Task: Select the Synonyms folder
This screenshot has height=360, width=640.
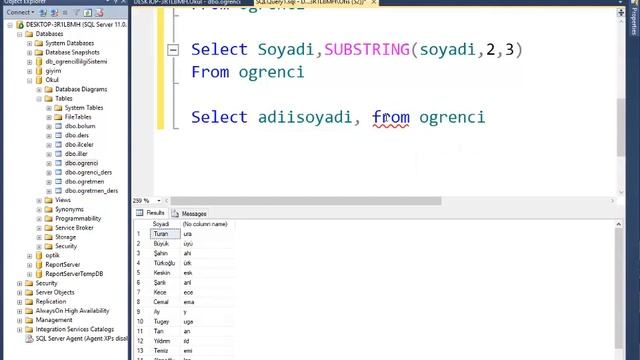Action: pos(69,209)
